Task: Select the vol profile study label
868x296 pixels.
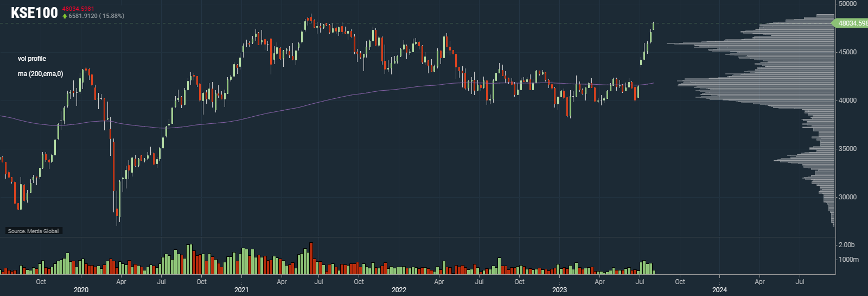Action: pos(32,59)
